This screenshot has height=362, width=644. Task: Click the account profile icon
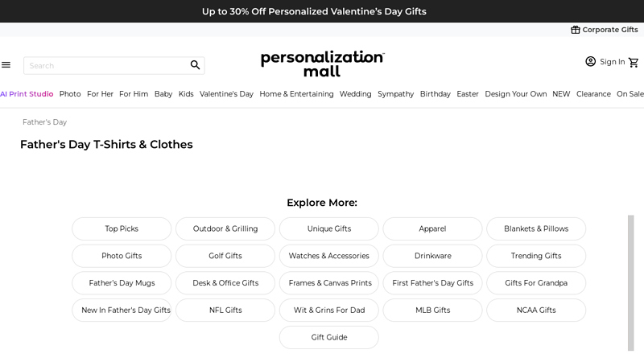pos(590,62)
